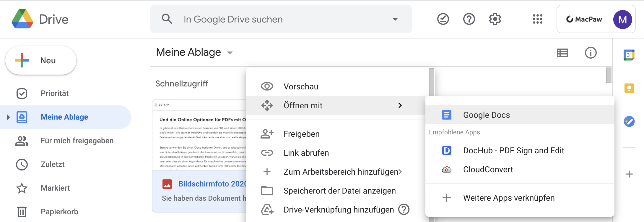The image size is (644, 222).
Task: Click the main content scrollbar
Action: [x=609, y=75]
